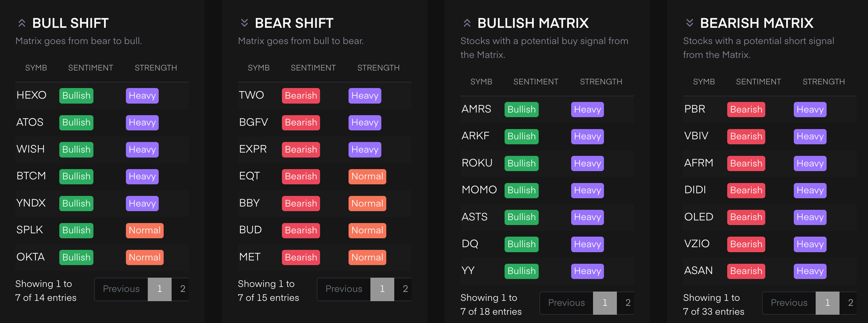868x323 pixels.
Task: Select page 1 in Bullish Matrix pagination
Action: [x=605, y=303]
